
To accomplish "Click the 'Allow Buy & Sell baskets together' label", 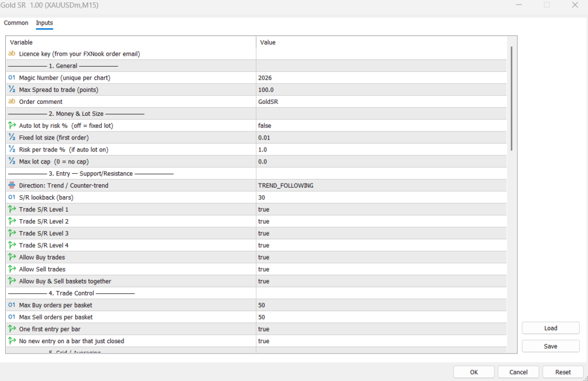I will (x=65, y=281).
